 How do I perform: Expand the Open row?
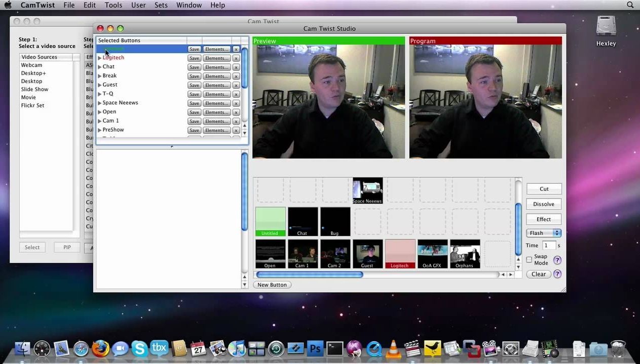[99, 112]
